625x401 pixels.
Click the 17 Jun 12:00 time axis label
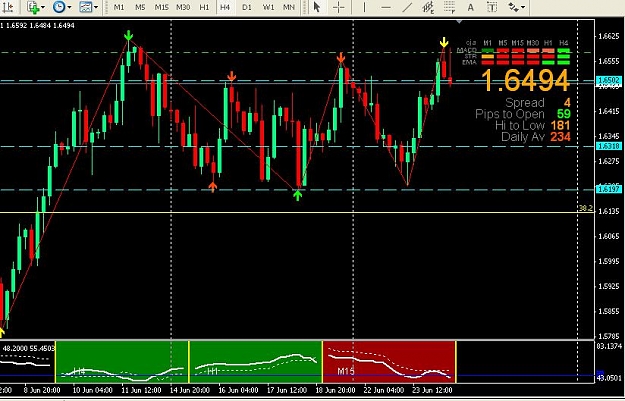point(287,390)
